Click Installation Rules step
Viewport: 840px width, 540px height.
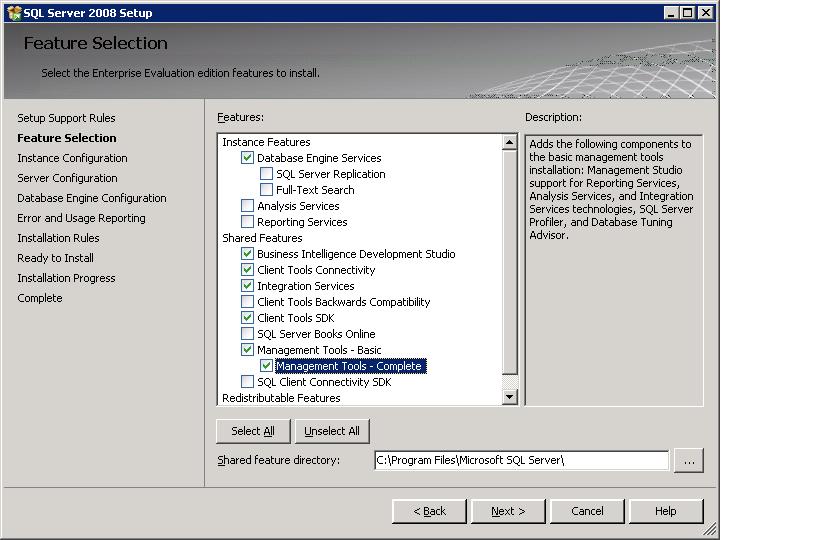pyautogui.click(x=58, y=238)
